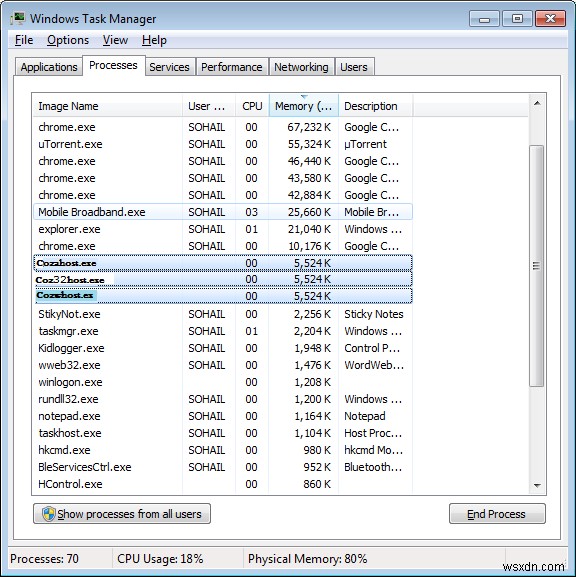Click the vertical scrollbar thumb

(537, 266)
